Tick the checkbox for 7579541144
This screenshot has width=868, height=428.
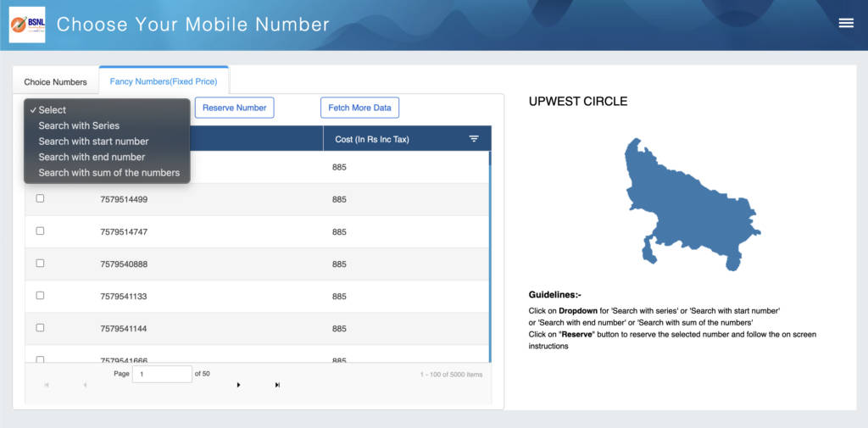click(x=40, y=327)
